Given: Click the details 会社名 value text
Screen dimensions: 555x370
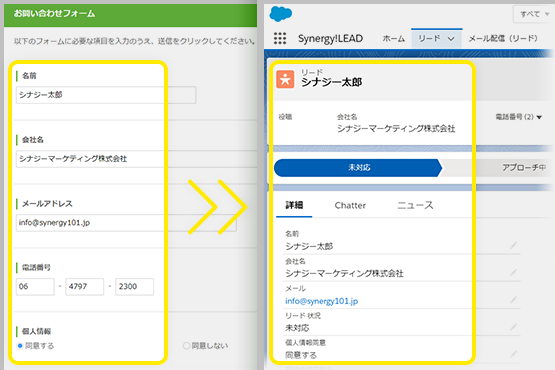Looking at the screenshot, I should coord(344,273).
